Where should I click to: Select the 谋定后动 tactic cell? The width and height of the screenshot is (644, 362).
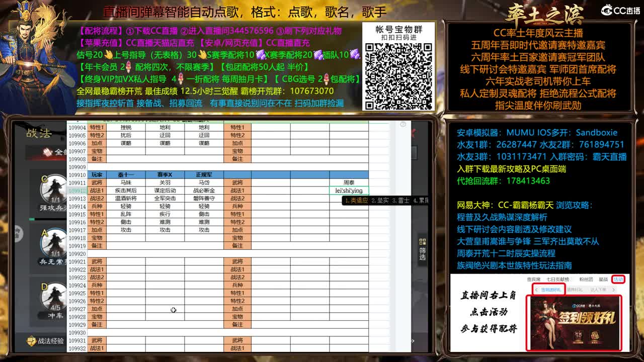click(x=165, y=191)
